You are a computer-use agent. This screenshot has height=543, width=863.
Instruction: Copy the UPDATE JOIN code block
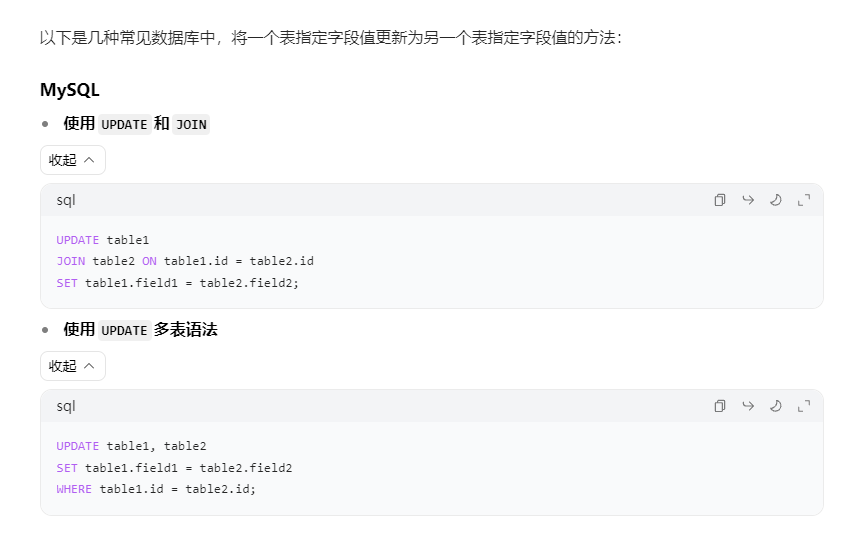click(719, 200)
